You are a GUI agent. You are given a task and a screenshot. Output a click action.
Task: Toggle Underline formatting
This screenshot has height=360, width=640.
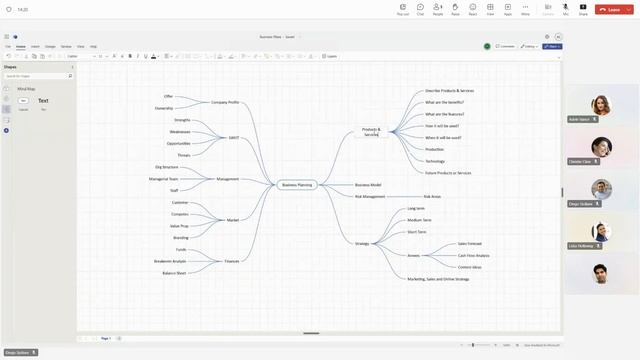click(x=146, y=56)
